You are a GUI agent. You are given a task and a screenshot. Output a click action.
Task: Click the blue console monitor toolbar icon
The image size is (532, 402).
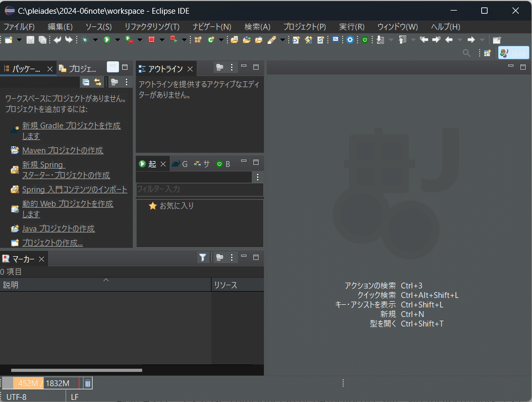point(335,40)
